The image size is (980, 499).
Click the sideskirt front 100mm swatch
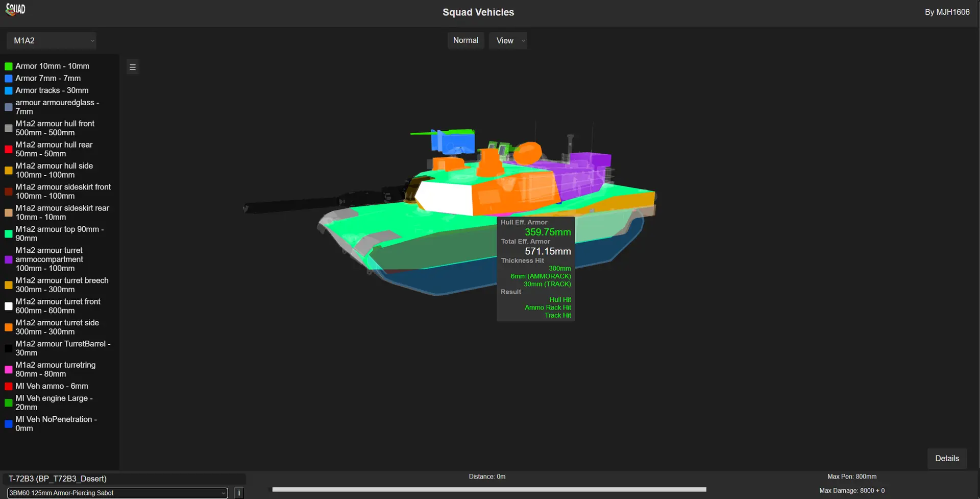click(9, 192)
